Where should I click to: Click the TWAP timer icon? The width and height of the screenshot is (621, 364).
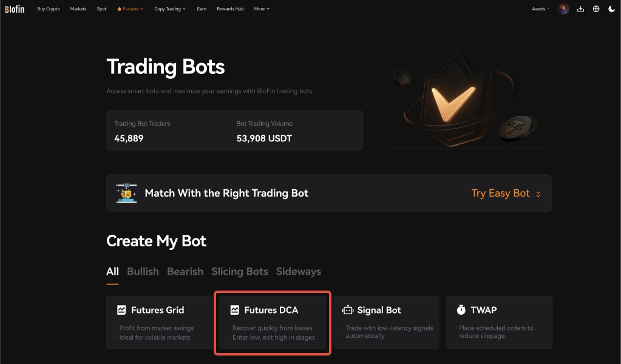click(461, 310)
